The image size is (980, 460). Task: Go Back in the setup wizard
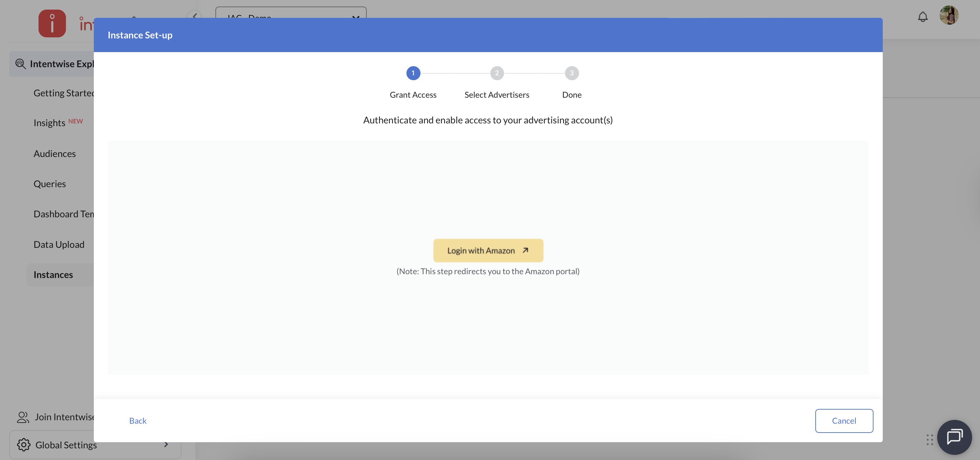[138, 421]
